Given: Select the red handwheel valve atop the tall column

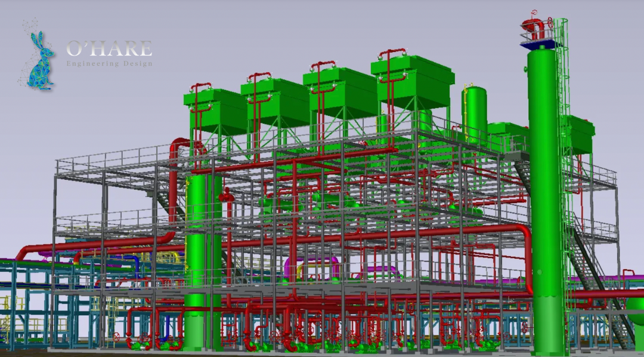Looking at the screenshot, I should coord(550,23).
